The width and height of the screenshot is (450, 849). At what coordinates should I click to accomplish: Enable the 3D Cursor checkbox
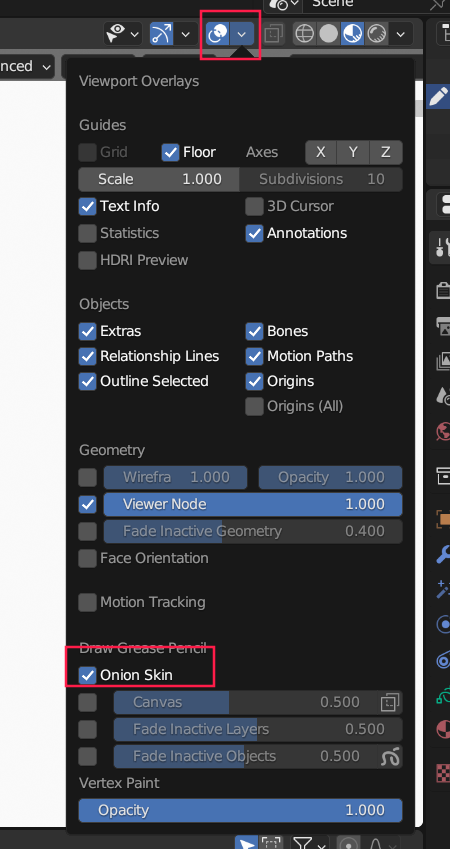pyautogui.click(x=254, y=206)
